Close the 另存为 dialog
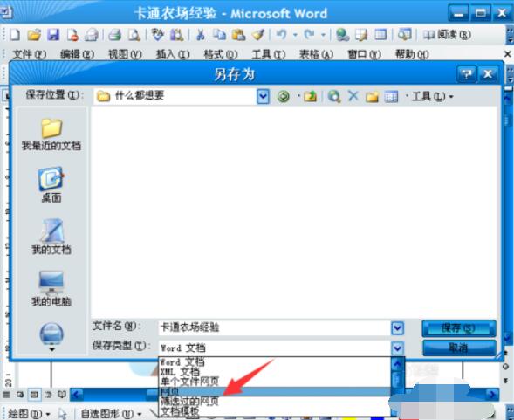 488,74
